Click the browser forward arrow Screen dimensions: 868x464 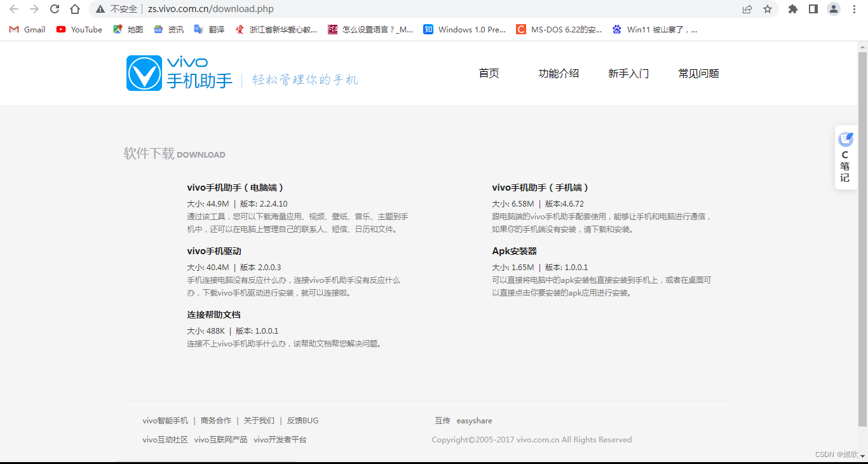34,9
